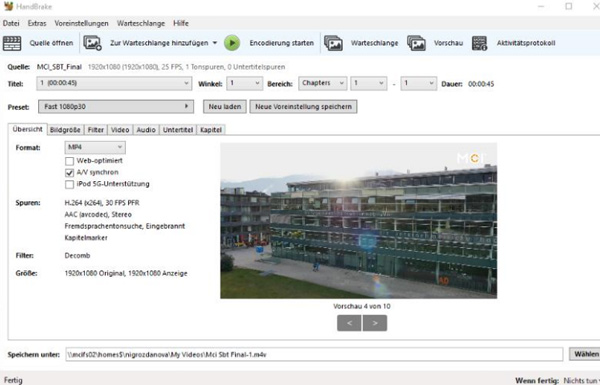This screenshot has width=600, height=385.
Task: Expand the Titel dropdown
Action: click(x=114, y=83)
